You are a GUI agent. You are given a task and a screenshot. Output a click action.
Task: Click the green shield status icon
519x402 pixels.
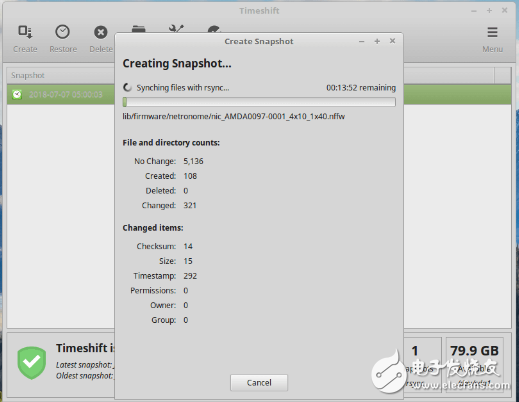pos(32,363)
